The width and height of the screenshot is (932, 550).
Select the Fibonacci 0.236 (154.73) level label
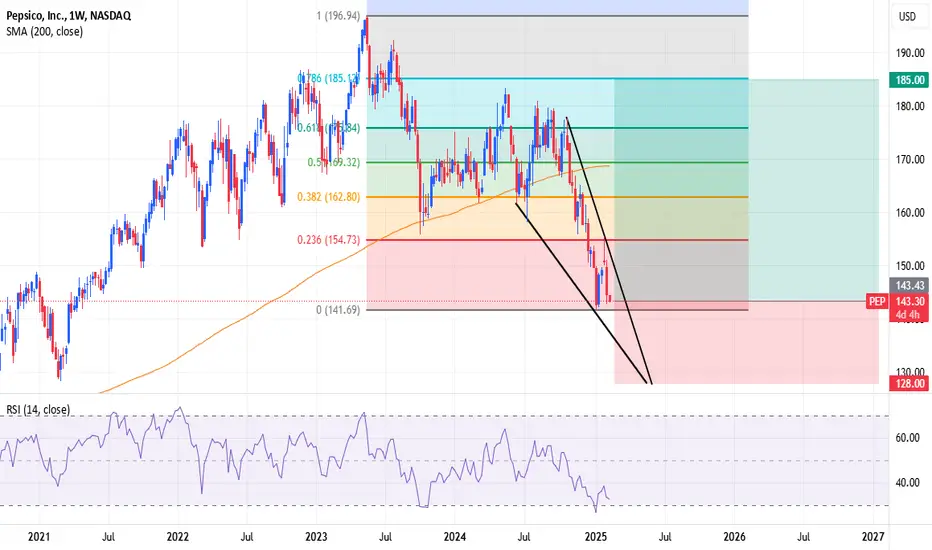329,240
